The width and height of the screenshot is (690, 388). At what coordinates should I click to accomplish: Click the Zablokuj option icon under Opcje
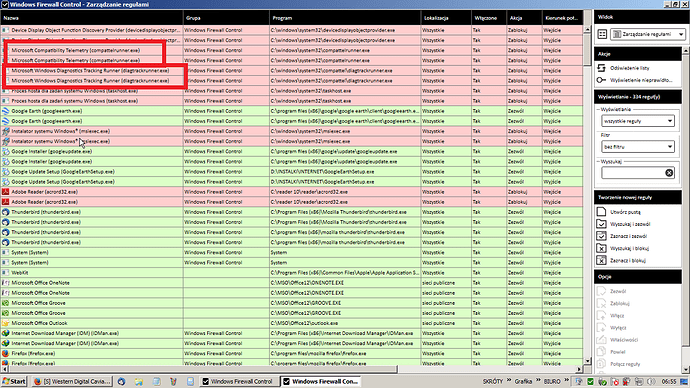click(x=601, y=304)
